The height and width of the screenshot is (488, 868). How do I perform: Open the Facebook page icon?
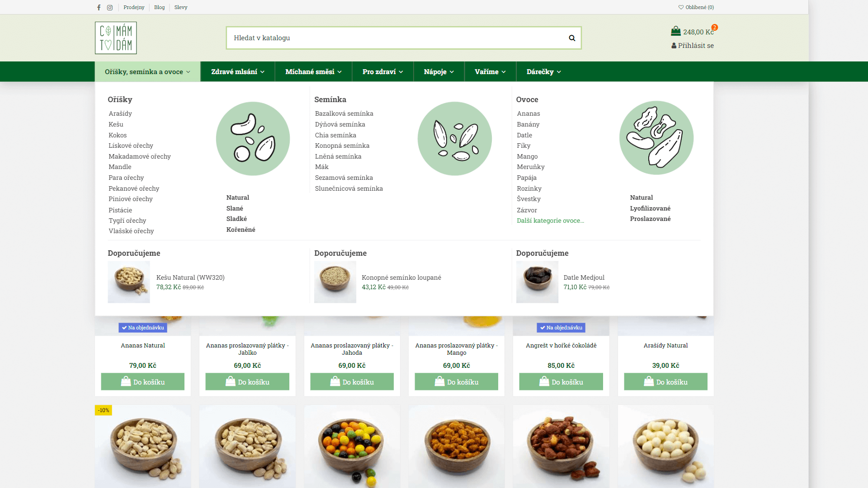point(99,7)
